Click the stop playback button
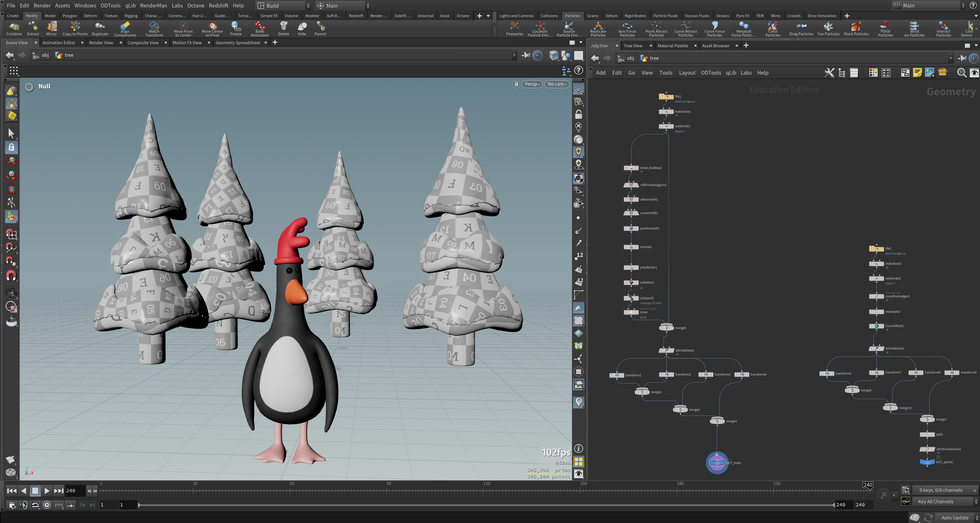 tap(35, 491)
